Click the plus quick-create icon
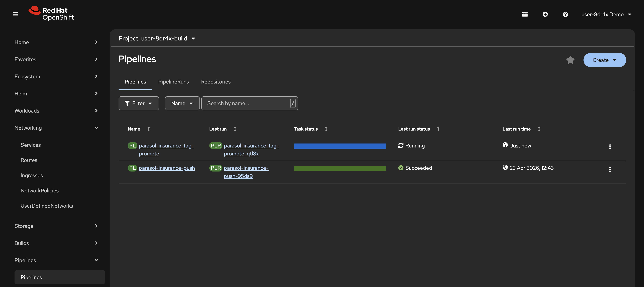Screen dimensions: 644x287 coord(545,14)
